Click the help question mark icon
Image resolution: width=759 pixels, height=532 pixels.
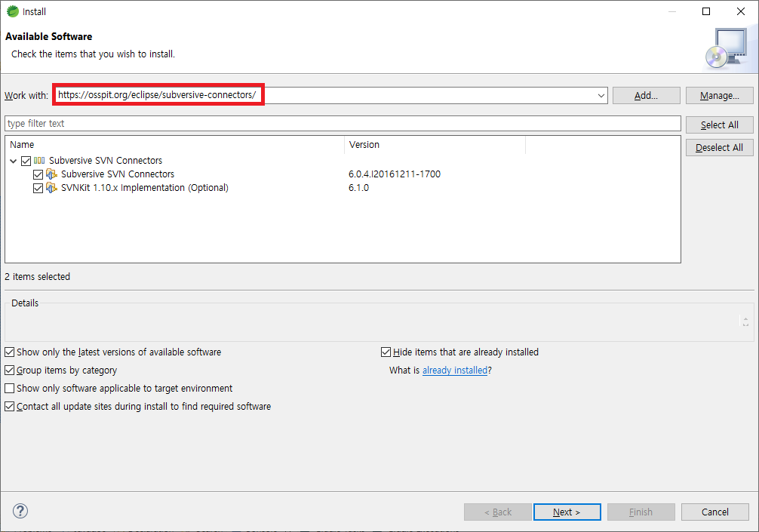[20, 511]
